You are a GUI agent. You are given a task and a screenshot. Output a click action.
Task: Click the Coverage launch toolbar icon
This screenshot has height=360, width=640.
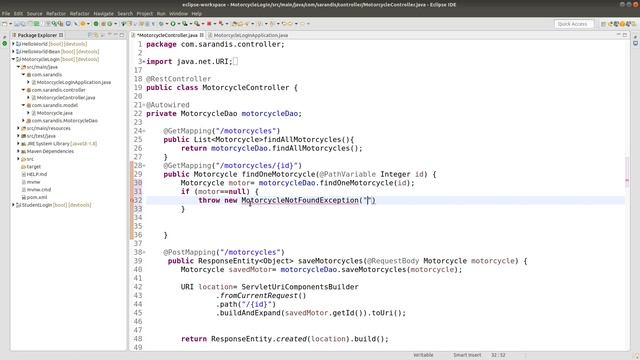[x=185, y=24]
